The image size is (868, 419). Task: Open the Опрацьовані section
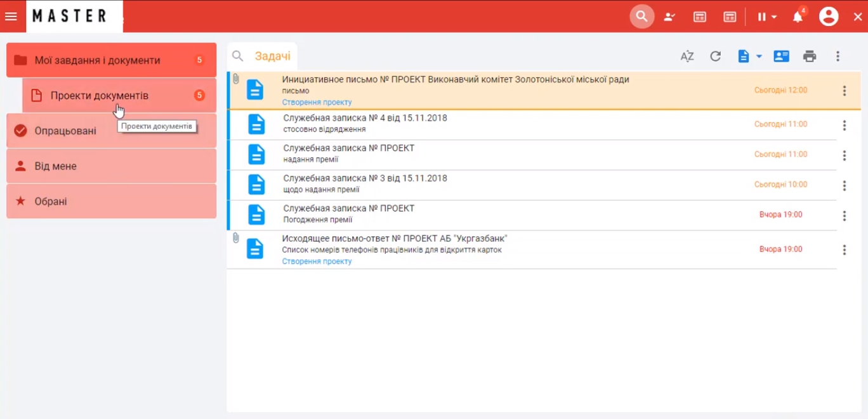coord(111,131)
